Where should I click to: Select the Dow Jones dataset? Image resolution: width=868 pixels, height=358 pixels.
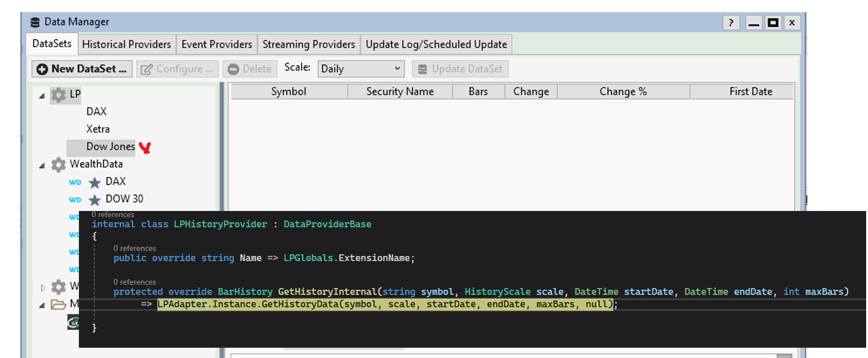[111, 147]
